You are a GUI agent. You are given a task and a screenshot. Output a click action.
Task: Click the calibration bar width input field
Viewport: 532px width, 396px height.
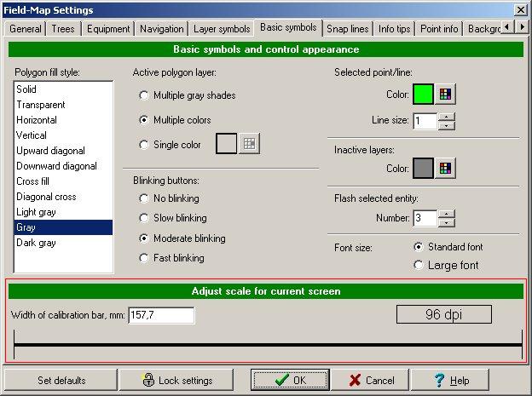point(161,315)
